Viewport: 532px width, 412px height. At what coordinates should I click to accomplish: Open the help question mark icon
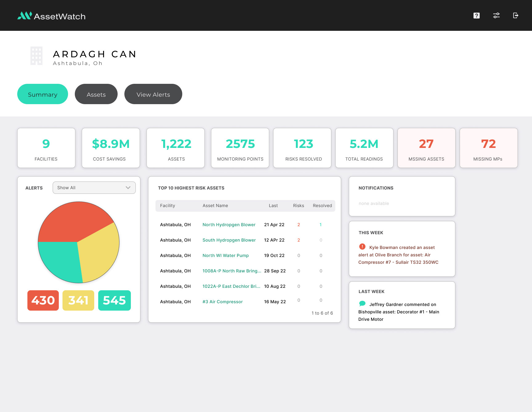[x=476, y=15]
